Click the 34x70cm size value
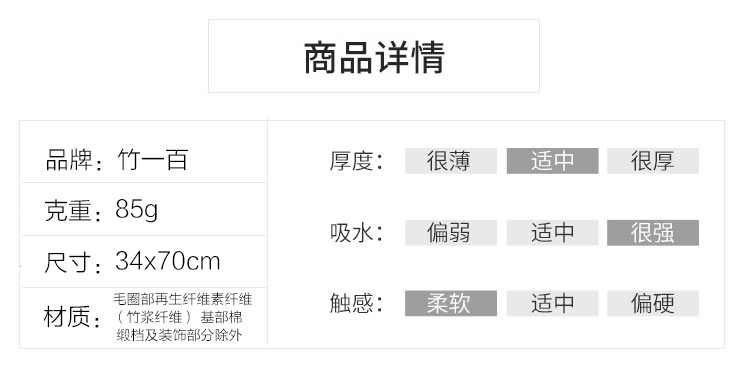Viewport: 750px width, 386px height. [x=167, y=261]
